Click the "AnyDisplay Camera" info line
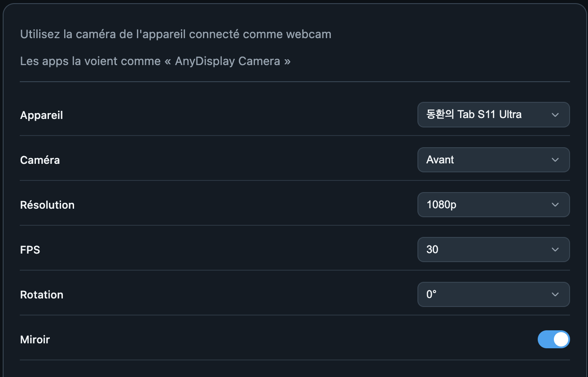 click(155, 61)
